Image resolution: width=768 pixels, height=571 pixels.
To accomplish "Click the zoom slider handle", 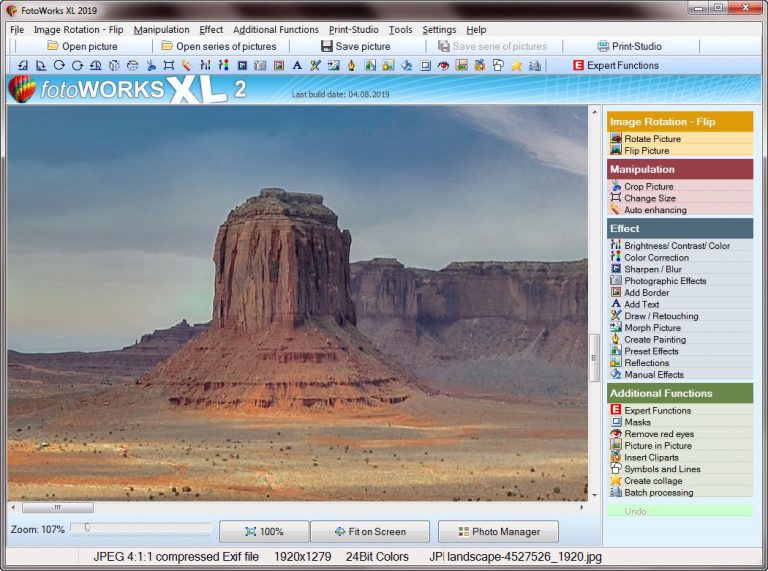I will [x=87, y=527].
